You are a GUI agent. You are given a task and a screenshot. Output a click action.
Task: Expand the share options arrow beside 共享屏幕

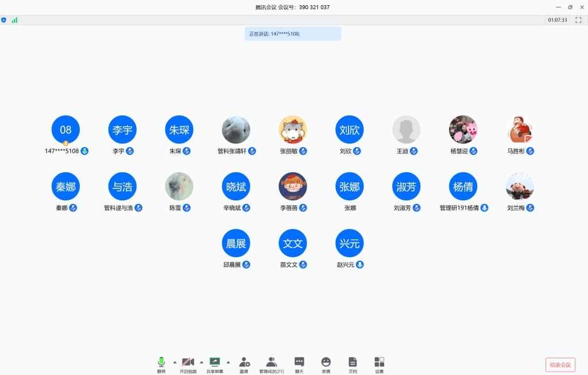(x=228, y=362)
